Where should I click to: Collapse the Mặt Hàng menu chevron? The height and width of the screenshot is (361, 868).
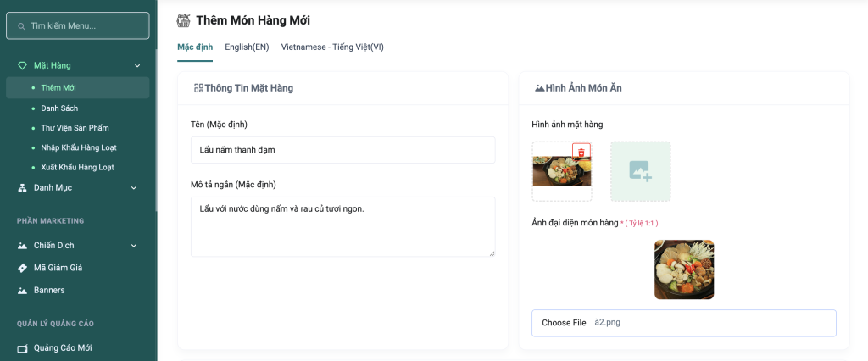(136, 65)
